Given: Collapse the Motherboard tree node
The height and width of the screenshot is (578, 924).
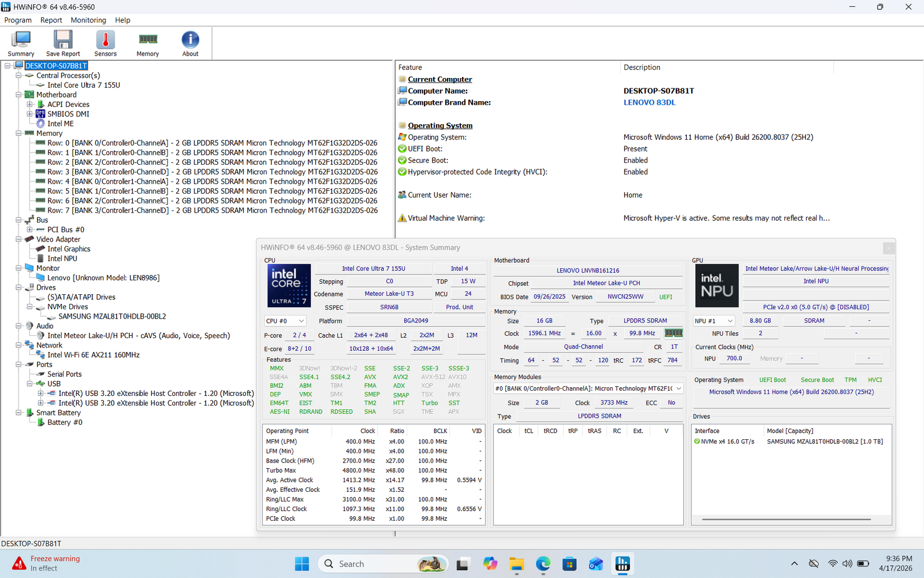Looking at the screenshot, I should [x=18, y=95].
